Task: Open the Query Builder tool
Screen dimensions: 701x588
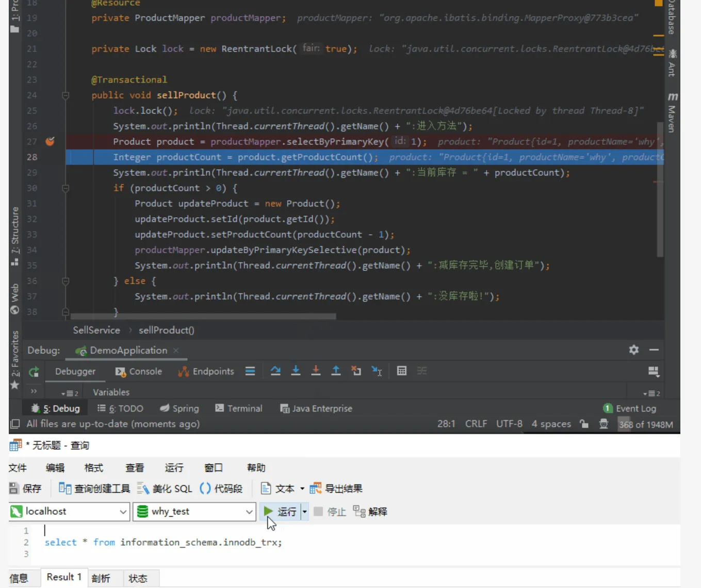Action: 94,488
